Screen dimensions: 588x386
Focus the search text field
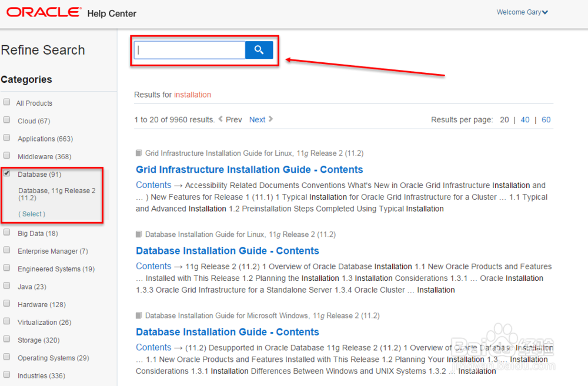click(190, 50)
